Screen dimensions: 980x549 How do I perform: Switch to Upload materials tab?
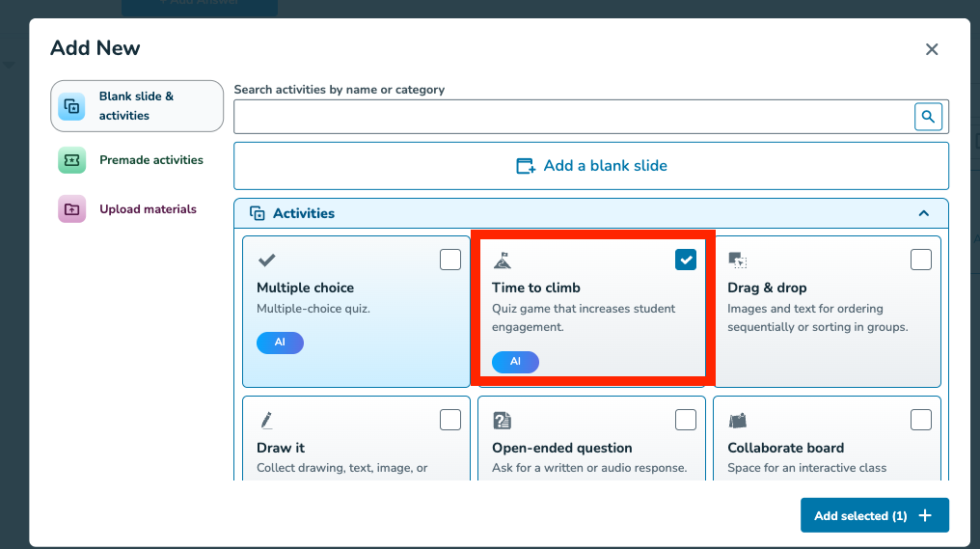(137, 209)
